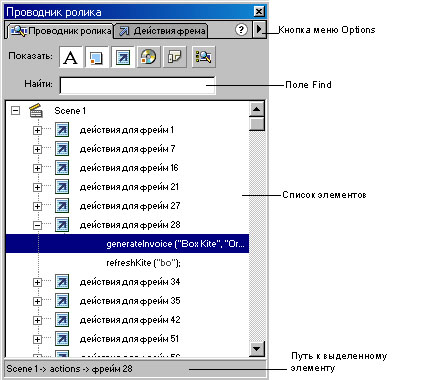This screenshot has height=380, width=425.
Task: Toggle the Show Text filter button
Action: pyautogui.click(x=71, y=57)
